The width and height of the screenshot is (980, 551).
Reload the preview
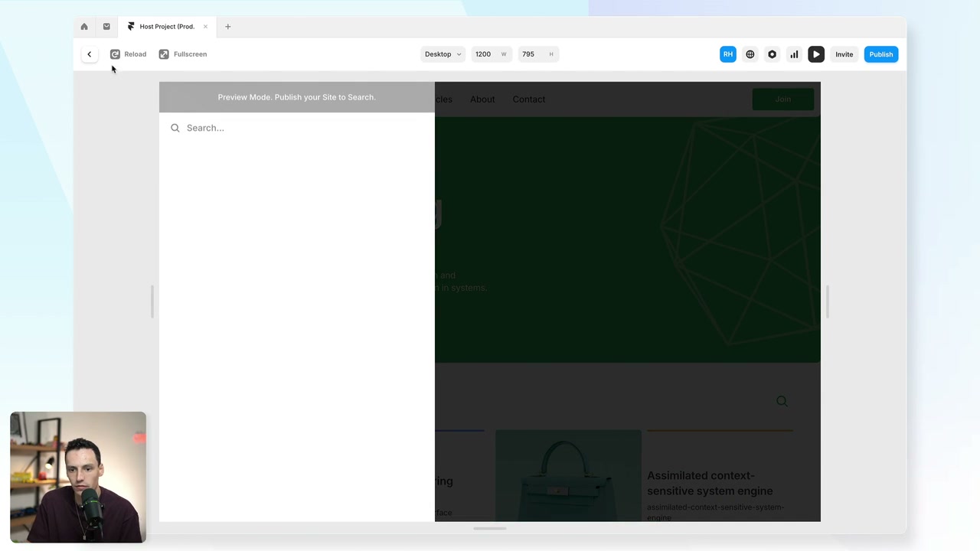tap(128, 54)
